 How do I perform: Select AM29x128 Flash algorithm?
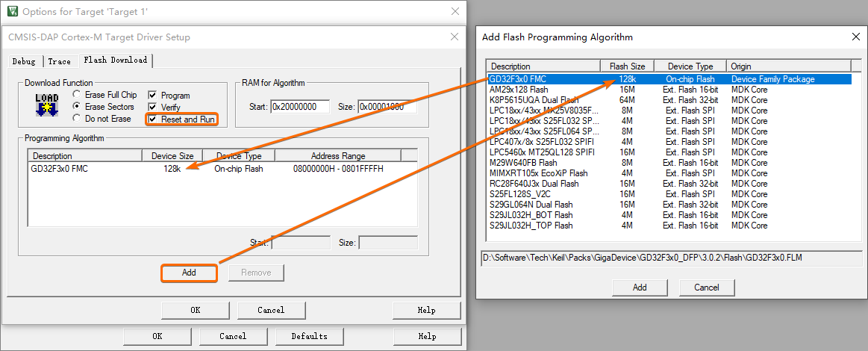coord(669,90)
